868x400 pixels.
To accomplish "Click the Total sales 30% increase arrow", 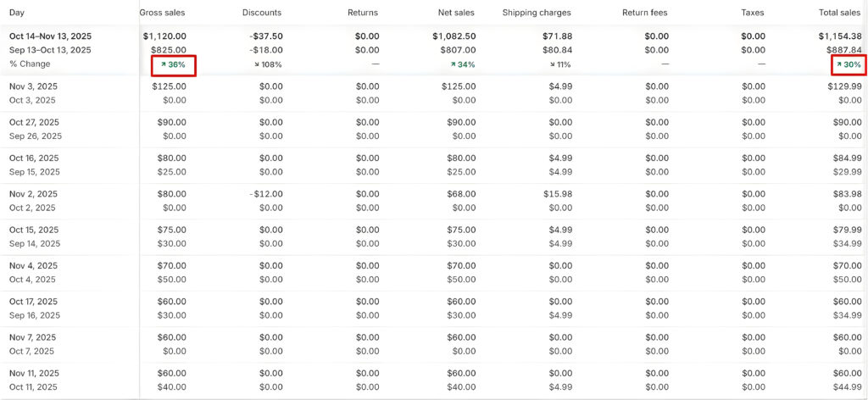I will click(839, 64).
